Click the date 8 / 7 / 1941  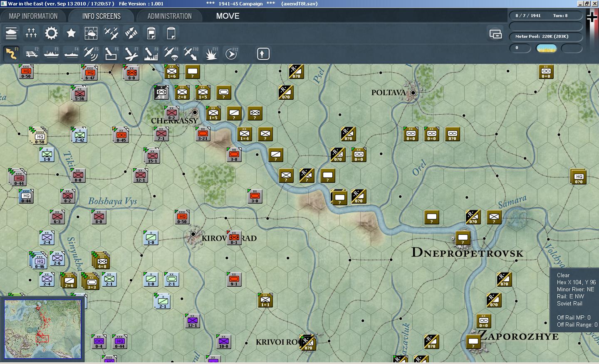528,15
